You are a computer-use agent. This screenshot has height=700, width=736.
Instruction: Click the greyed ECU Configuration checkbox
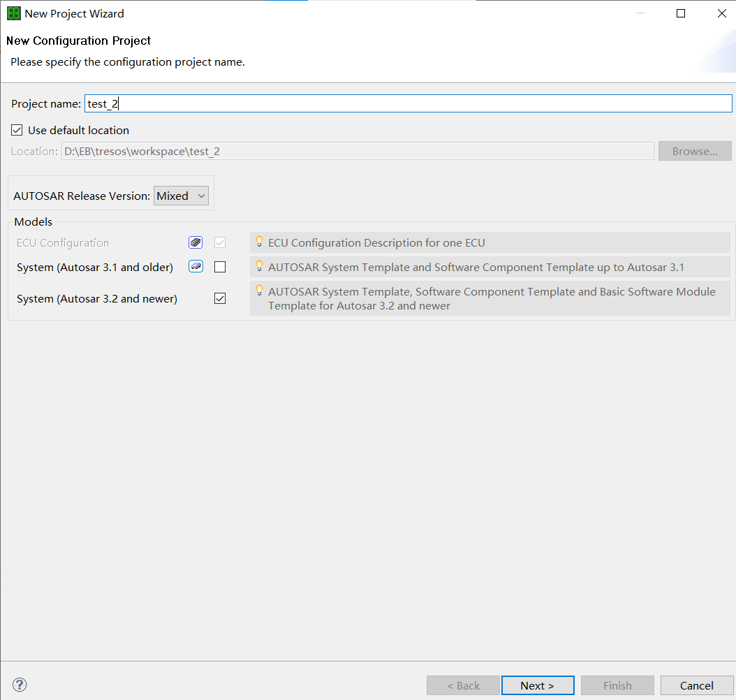pyautogui.click(x=220, y=242)
